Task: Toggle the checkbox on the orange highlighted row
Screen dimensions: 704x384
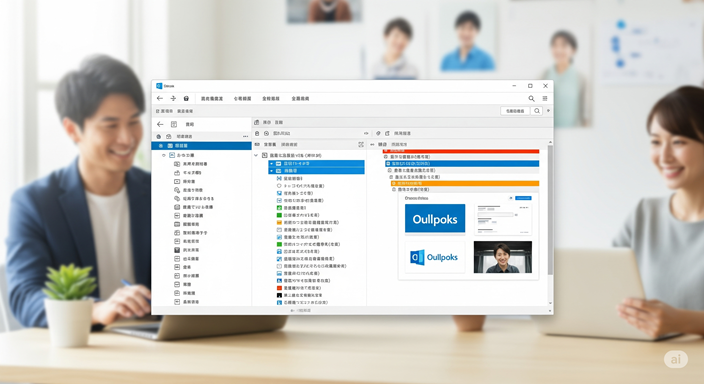Action: click(393, 183)
